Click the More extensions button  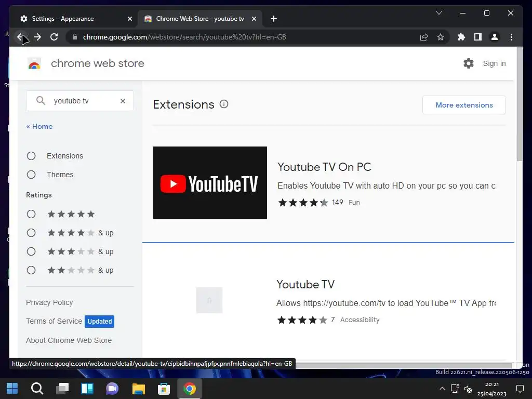click(x=464, y=105)
